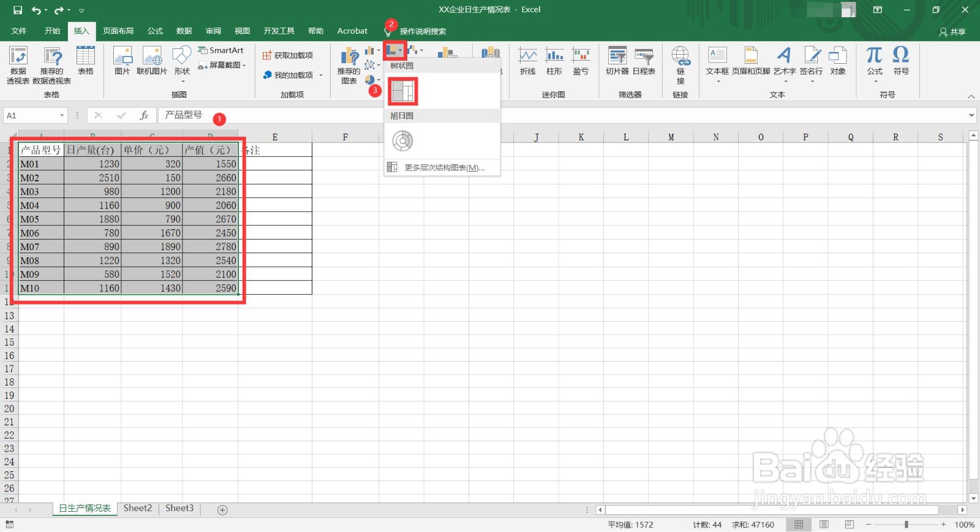The width and height of the screenshot is (980, 532).
Task: Insert a Symbol (符号) with omega icon
Action: [x=901, y=61]
